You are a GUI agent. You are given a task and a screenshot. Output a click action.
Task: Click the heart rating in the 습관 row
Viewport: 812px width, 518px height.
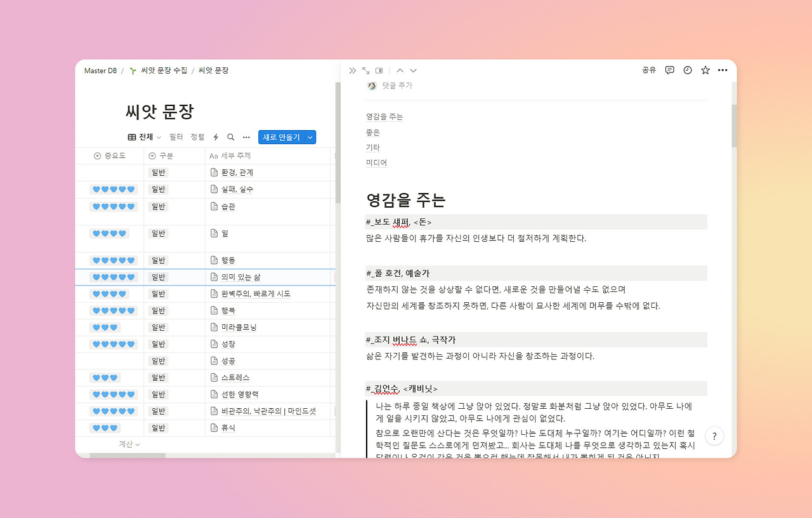tap(114, 206)
